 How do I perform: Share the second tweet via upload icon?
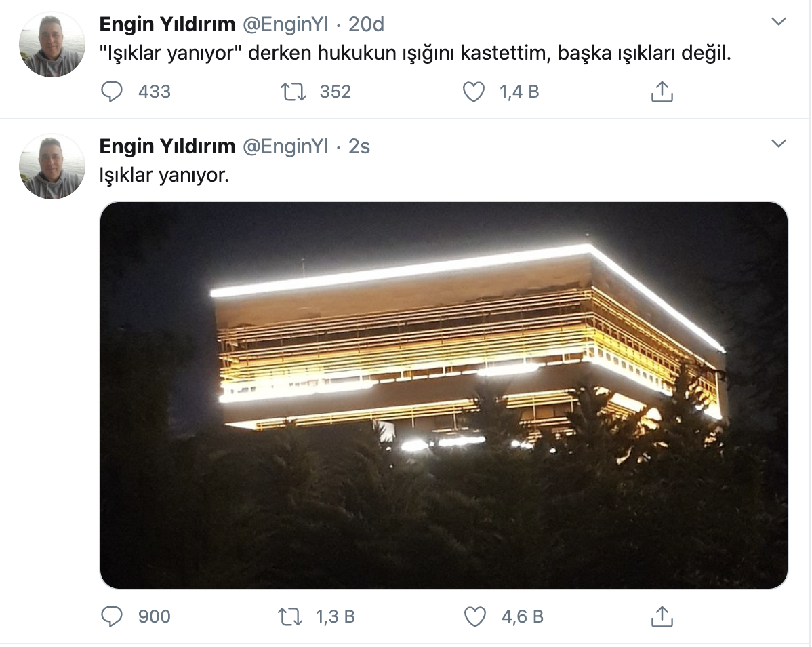click(662, 616)
